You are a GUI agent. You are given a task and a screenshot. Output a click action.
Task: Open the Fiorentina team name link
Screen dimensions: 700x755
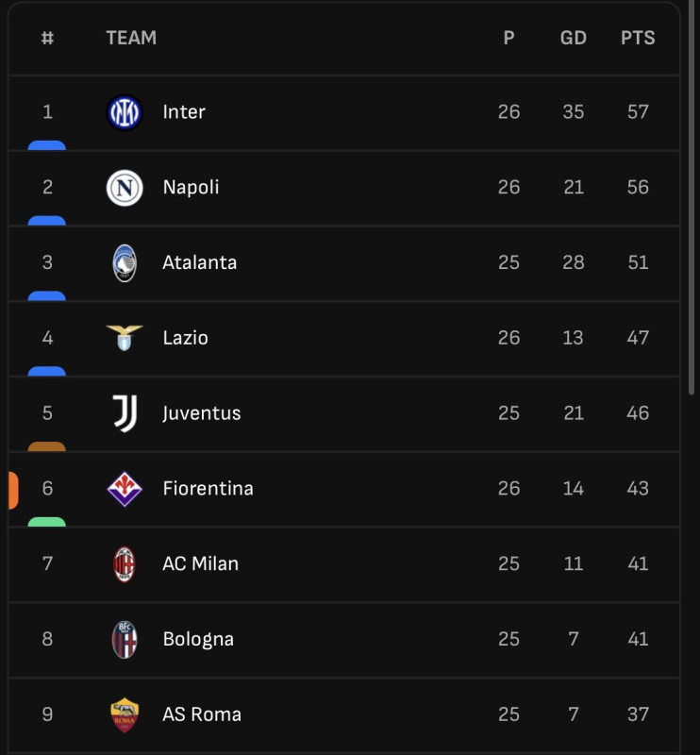(208, 488)
